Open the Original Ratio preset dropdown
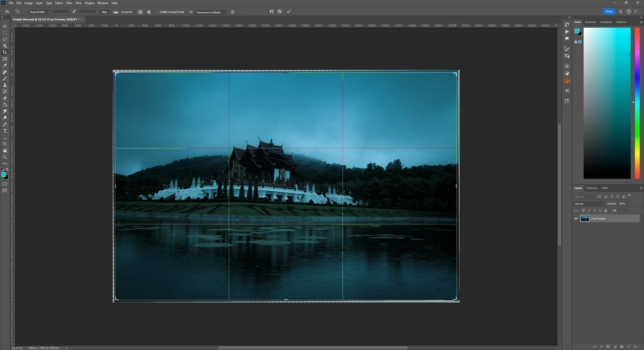The height and width of the screenshot is (350, 644). (x=39, y=12)
